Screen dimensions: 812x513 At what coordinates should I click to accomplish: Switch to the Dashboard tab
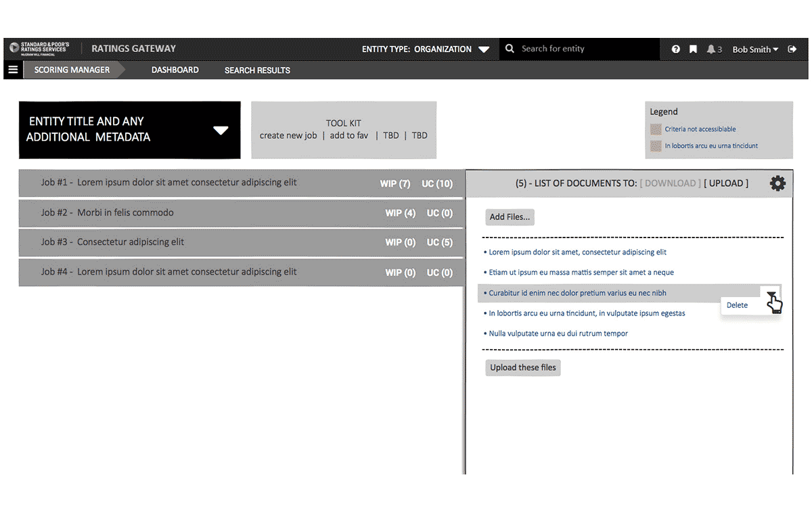pyautogui.click(x=175, y=70)
